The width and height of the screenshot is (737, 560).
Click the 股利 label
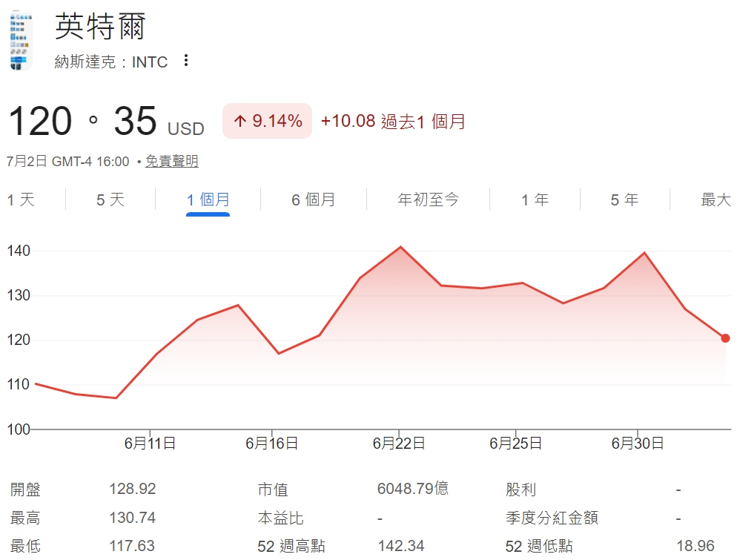coord(520,490)
